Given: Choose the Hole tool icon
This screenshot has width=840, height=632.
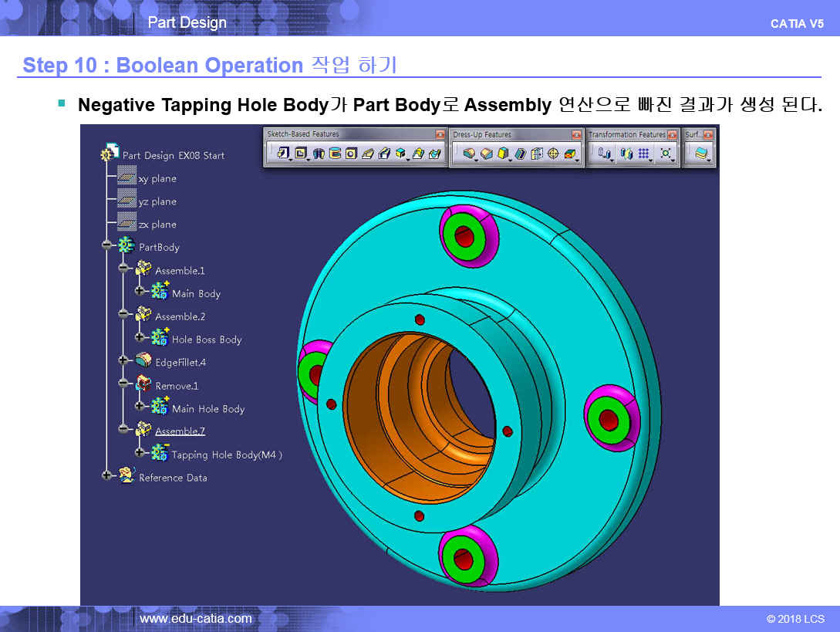Looking at the screenshot, I should click(351, 154).
